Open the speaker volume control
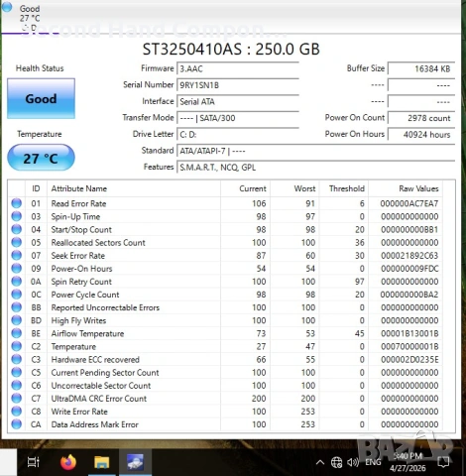The image size is (466, 476). click(x=353, y=462)
